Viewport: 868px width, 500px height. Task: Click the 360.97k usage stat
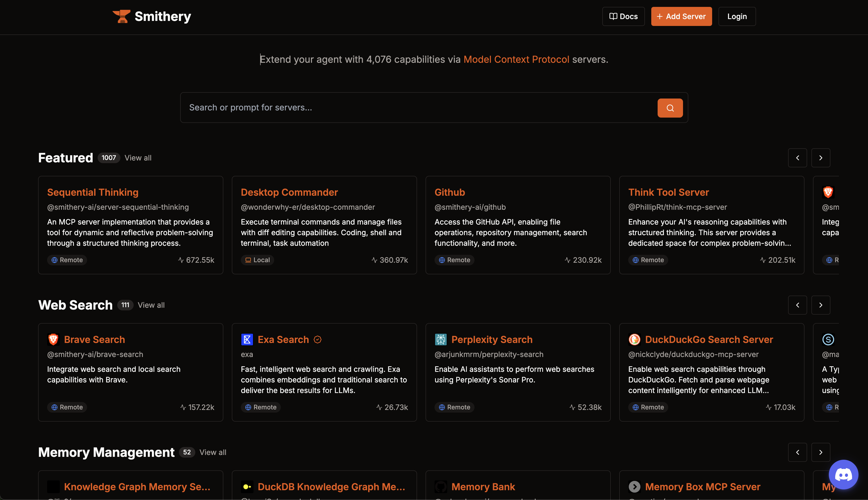point(390,260)
